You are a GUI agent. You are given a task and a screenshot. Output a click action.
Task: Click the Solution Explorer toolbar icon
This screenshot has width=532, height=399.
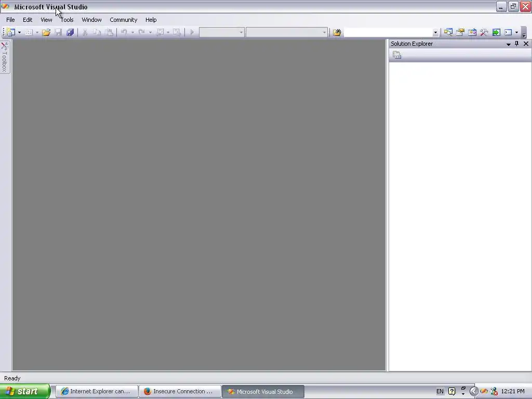(x=448, y=32)
